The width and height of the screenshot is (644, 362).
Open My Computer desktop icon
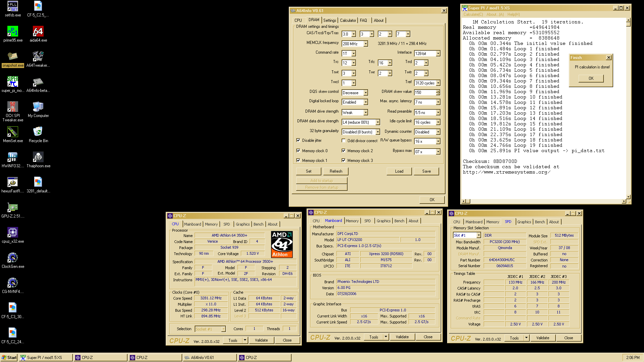(x=38, y=110)
